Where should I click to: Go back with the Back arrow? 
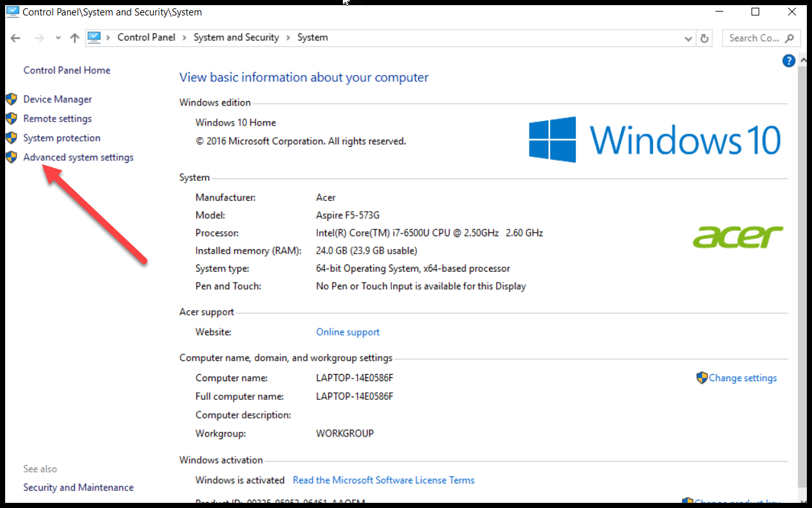[15, 38]
